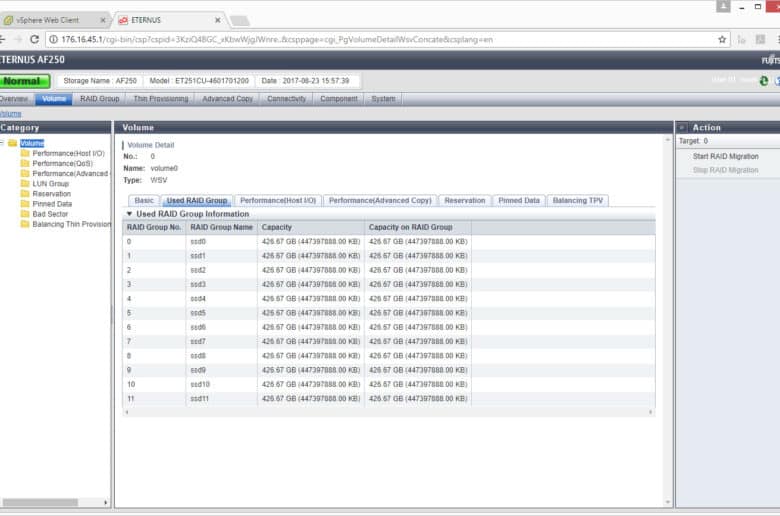This screenshot has height=516, width=780.
Task: Click the Category scrollbar right arrow
Action: point(105,503)
